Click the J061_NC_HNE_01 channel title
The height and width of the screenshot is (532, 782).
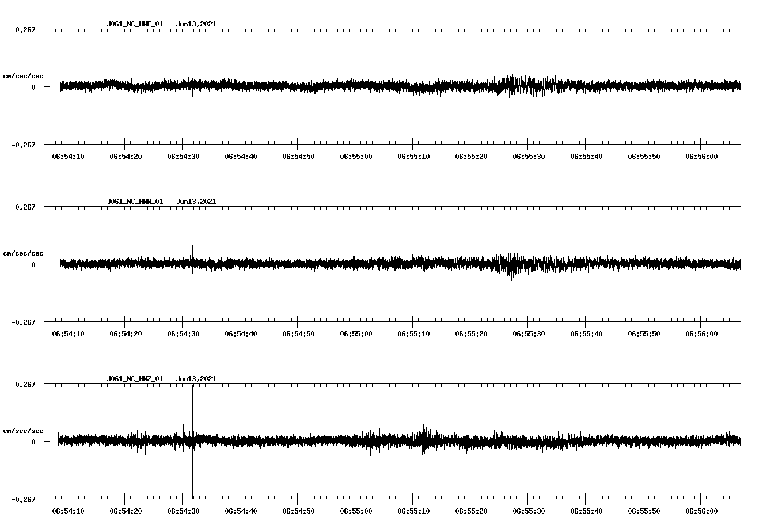[x=135, y=24]
